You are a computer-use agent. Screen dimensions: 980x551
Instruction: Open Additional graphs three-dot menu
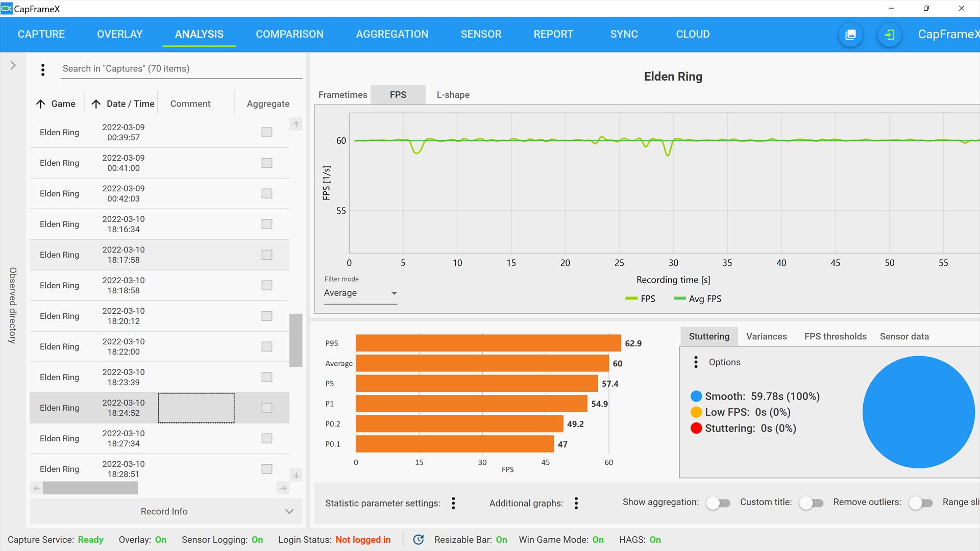(576, 504)
